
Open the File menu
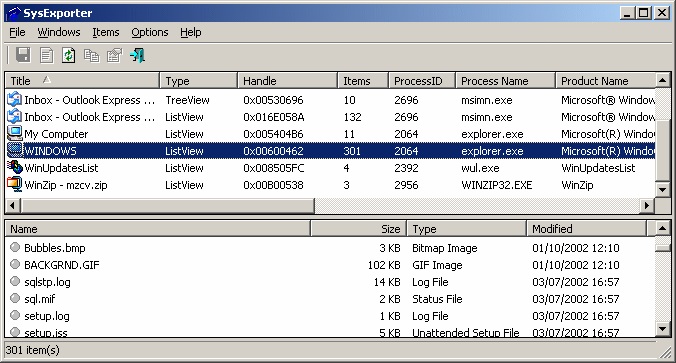tap(17, 32)
